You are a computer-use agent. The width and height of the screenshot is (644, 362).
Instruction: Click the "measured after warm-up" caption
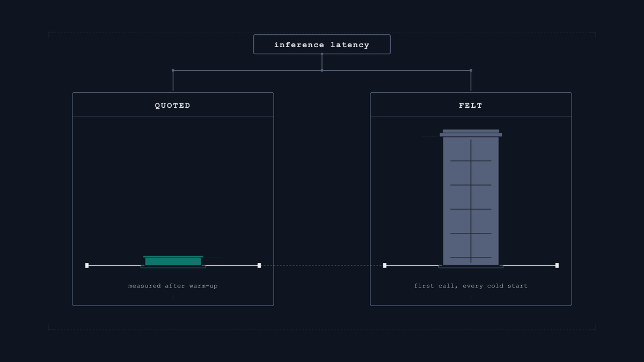click(x=173, y=286)
